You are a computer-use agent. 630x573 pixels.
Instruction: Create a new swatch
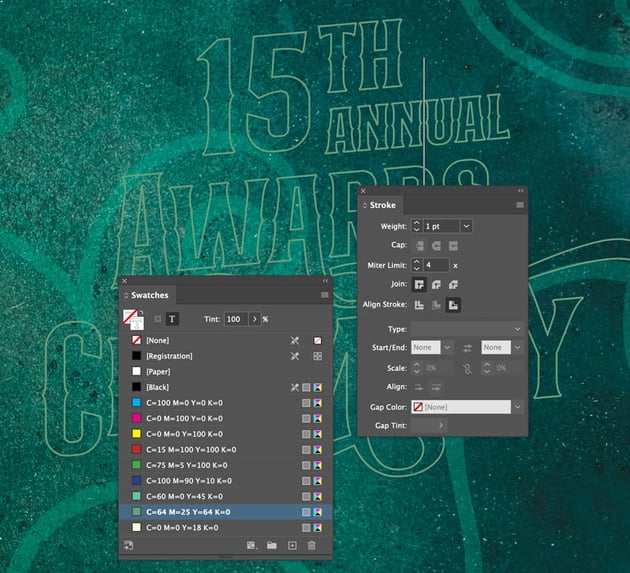(x=292, y=545)
